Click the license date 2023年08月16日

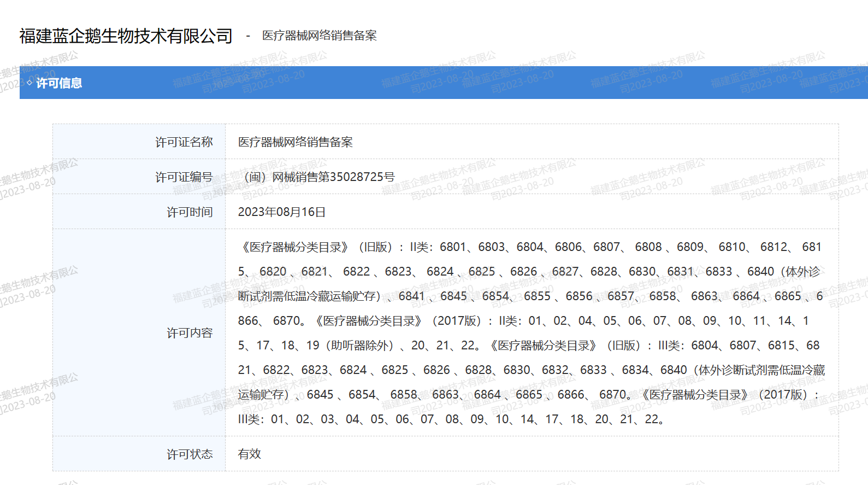[x=281, y=212]
